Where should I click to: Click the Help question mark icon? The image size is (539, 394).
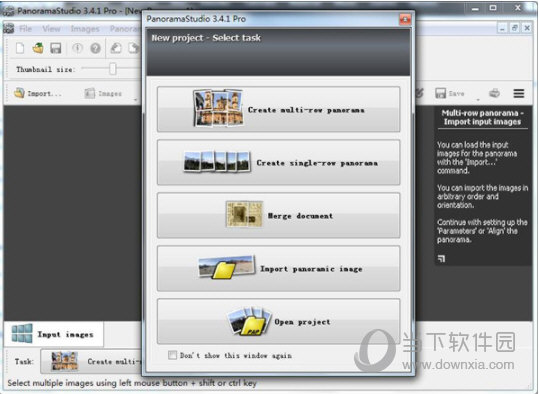tap(95, 48)
